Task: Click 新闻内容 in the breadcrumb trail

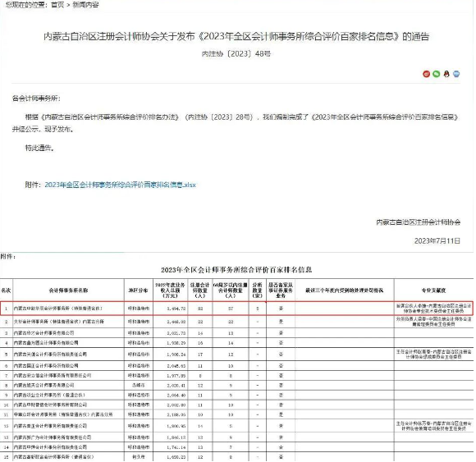Action: pos(85,5)
